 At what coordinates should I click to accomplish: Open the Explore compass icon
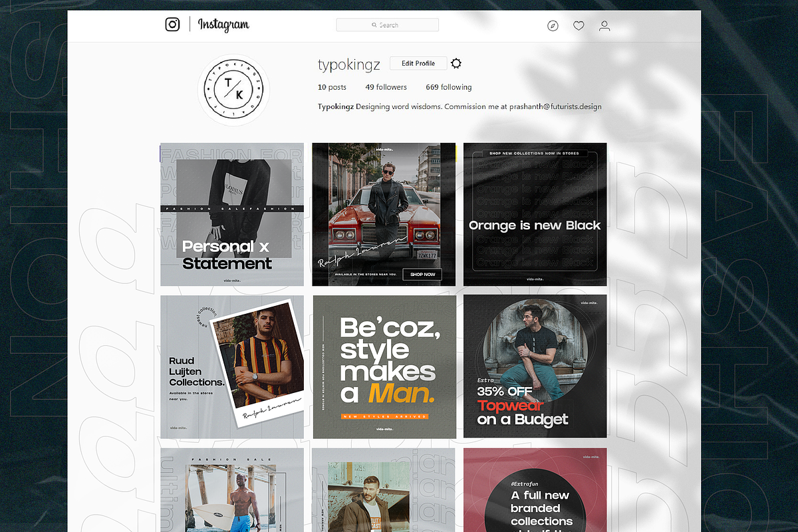(553, 26)
